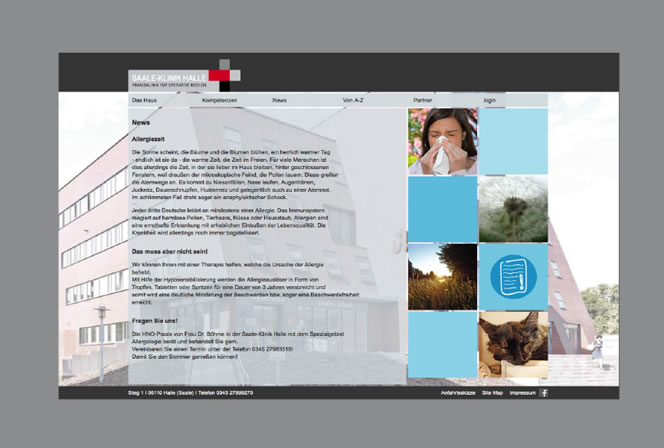664x448 pixels.
Task: Click the light blue tile beside sneezing photo
Action: point(513,141)
